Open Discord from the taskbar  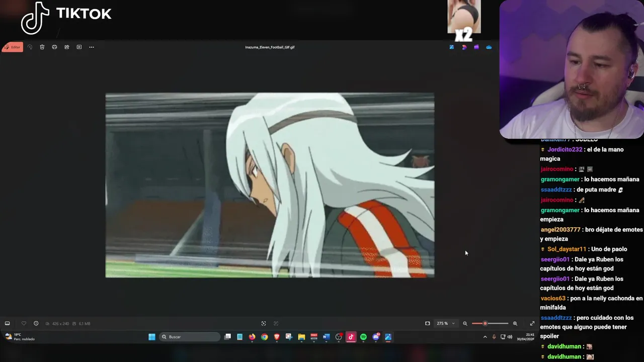coord(376,337)
